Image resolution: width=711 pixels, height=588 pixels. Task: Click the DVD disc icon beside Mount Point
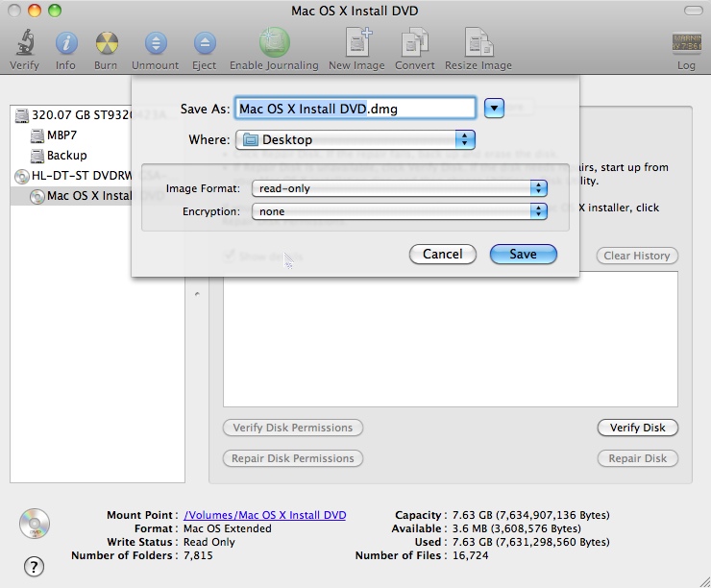click(35, 524)
